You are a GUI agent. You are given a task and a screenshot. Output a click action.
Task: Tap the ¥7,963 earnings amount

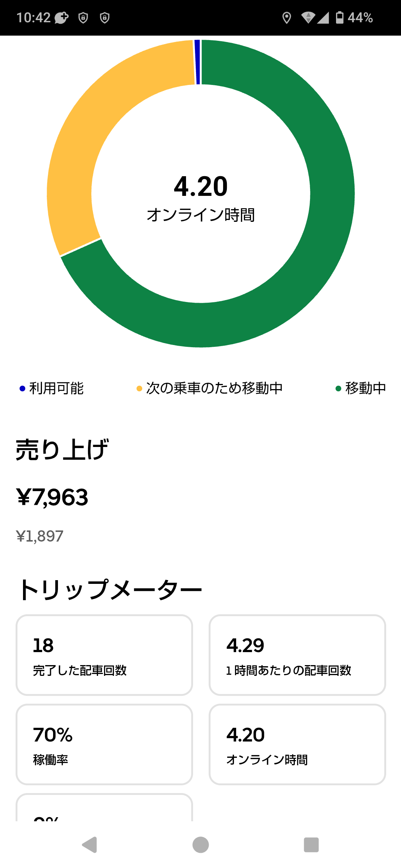(52, 497)
